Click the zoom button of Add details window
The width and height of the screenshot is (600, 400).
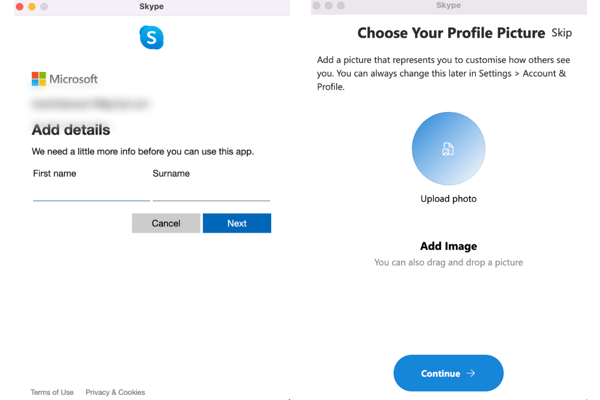44,7
